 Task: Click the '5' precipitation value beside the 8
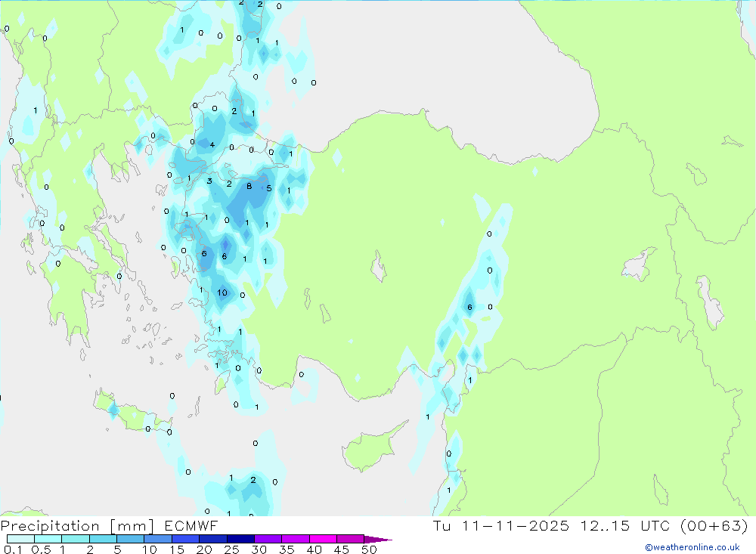tap(269, 188)
